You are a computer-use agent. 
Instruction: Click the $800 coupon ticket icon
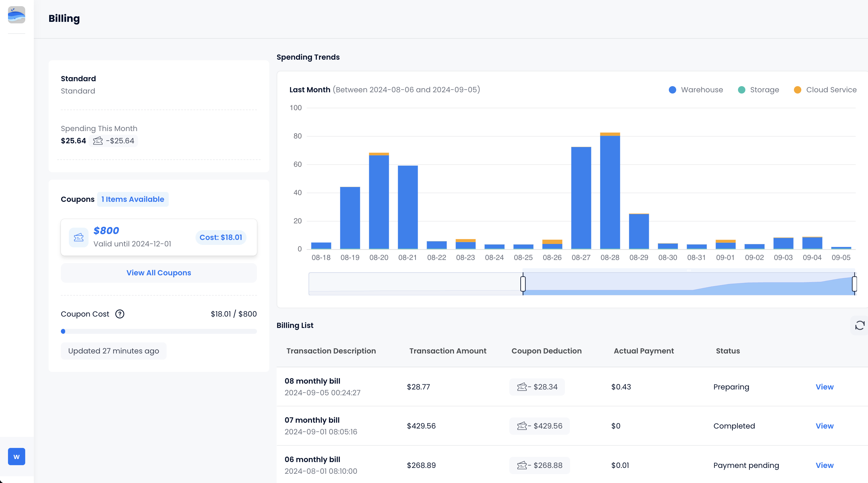click(x=78, y=238)
